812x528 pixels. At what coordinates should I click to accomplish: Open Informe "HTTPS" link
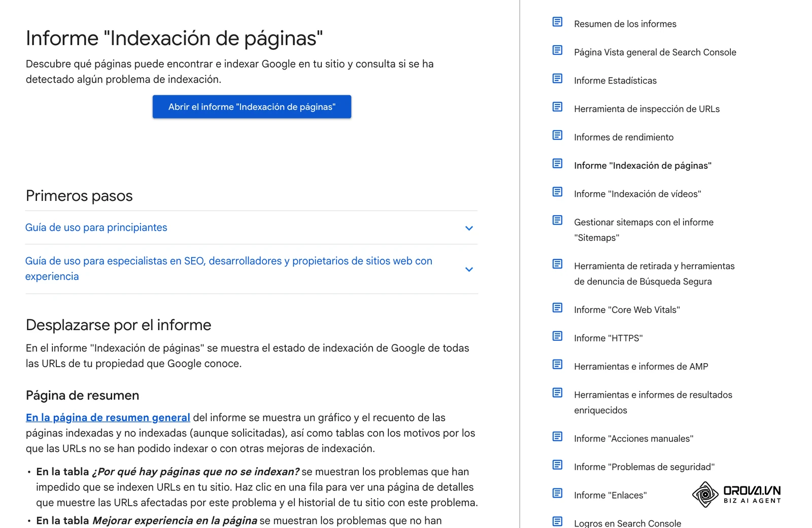(608, 338)
